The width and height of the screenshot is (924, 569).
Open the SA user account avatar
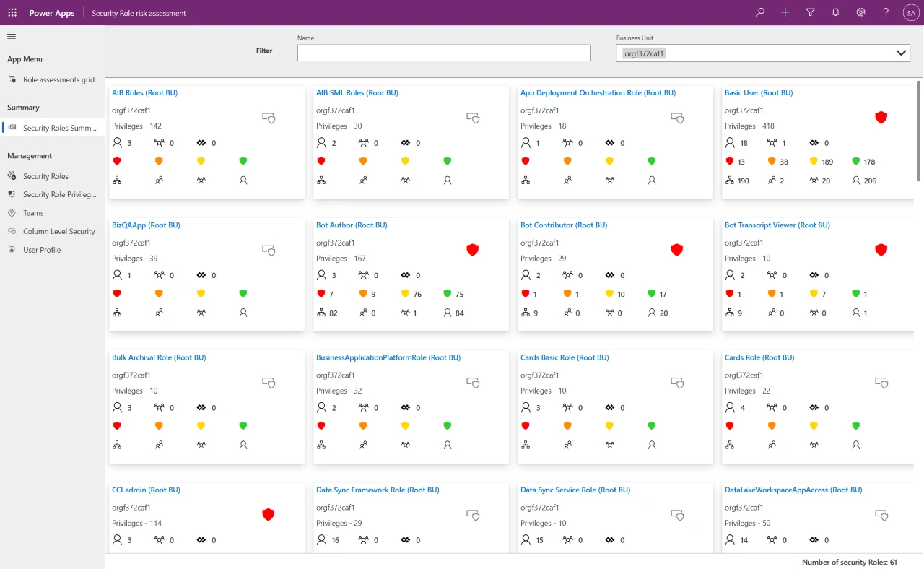click(911, 13)
